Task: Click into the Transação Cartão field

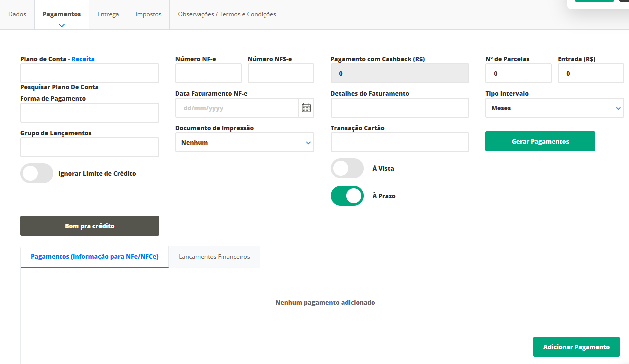Action: pos(399,142)
